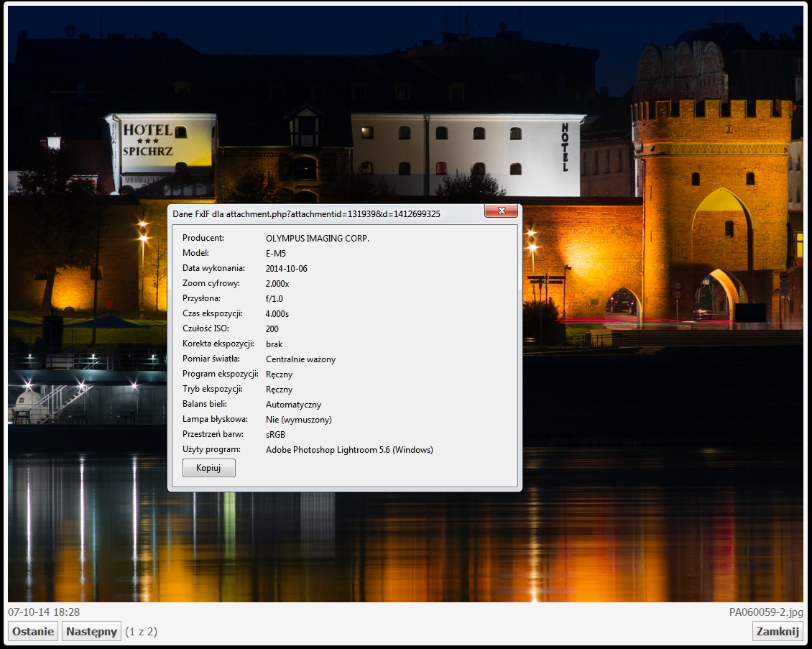Click the PA060059-2.jpg file name
The height and width of the screenshot is (649, 812).
pos(765,612)
